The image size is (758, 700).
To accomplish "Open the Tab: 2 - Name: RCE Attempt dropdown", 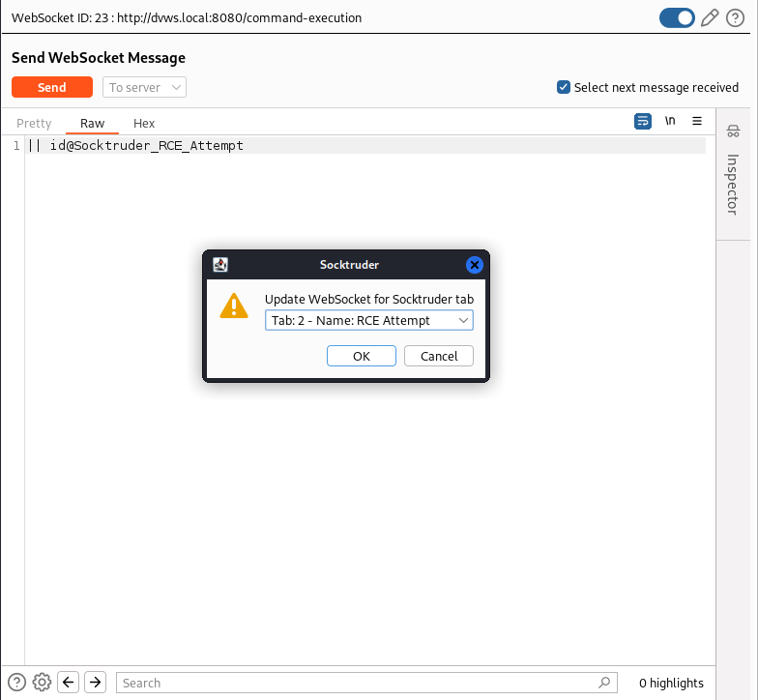I will [x=369, y=321].
